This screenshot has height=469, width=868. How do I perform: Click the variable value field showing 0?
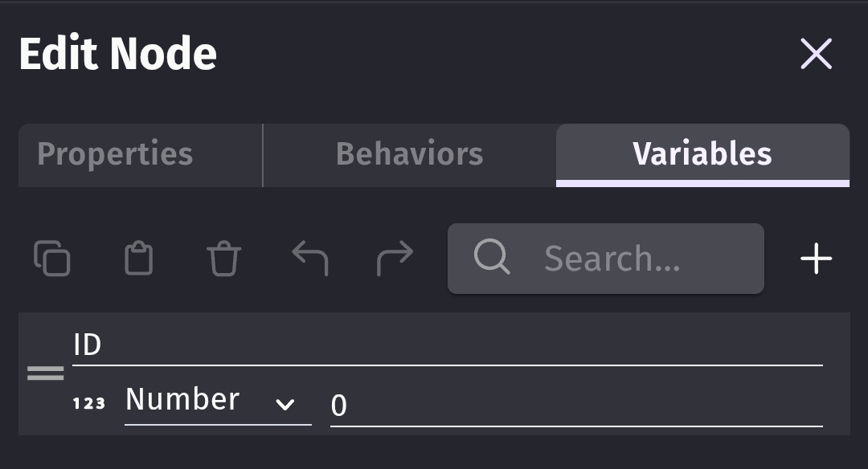pyautogui.click(x=575, y=406)
